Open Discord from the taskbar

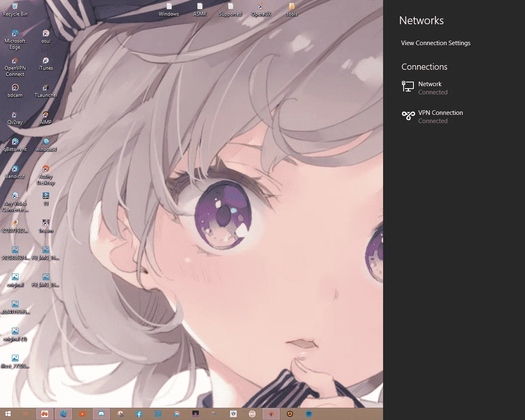pyautogui.click(x=101, y=414)
